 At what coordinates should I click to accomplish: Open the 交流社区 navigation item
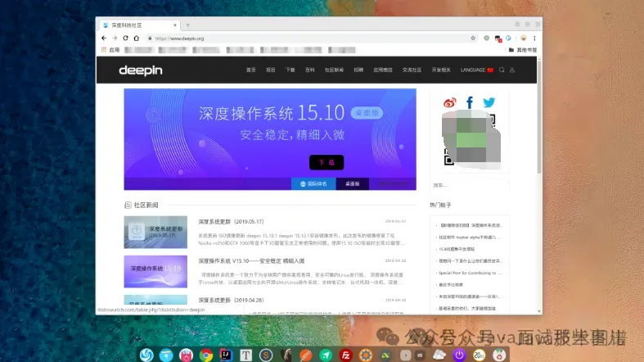[412, 70]
